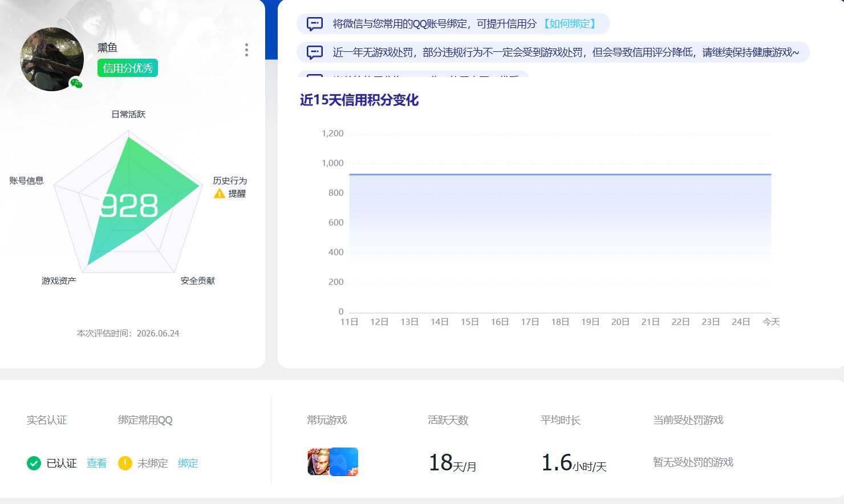Click the 本次评估时间 date text
This screenshot has width=844, height=504.
(128, 334)
